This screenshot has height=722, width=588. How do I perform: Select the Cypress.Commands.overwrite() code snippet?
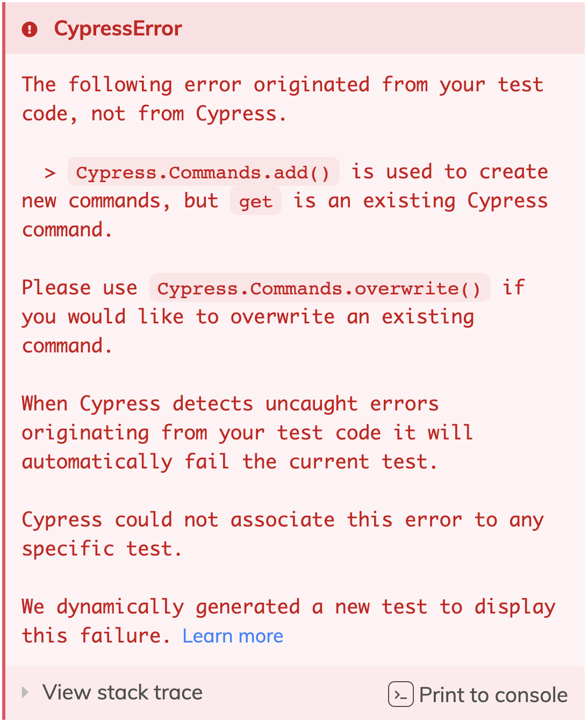319,288
